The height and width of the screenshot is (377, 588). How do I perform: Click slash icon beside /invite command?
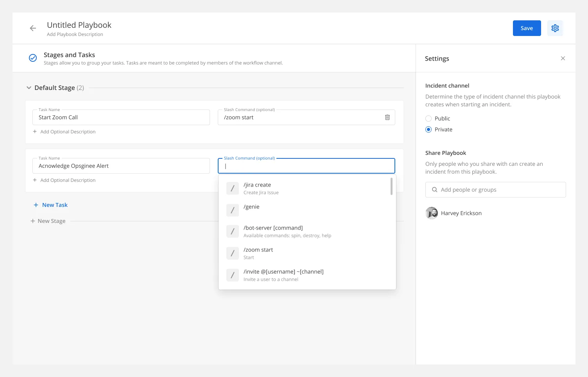[233, 275]
